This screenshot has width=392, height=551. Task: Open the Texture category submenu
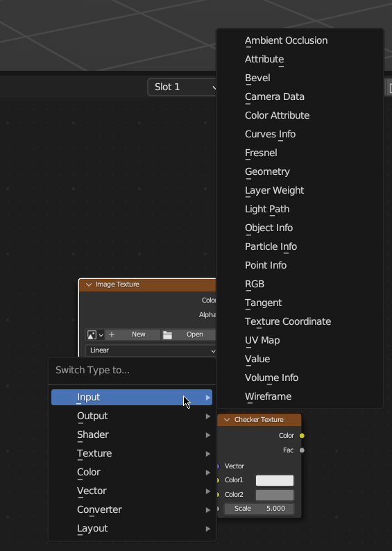[132, 453]
